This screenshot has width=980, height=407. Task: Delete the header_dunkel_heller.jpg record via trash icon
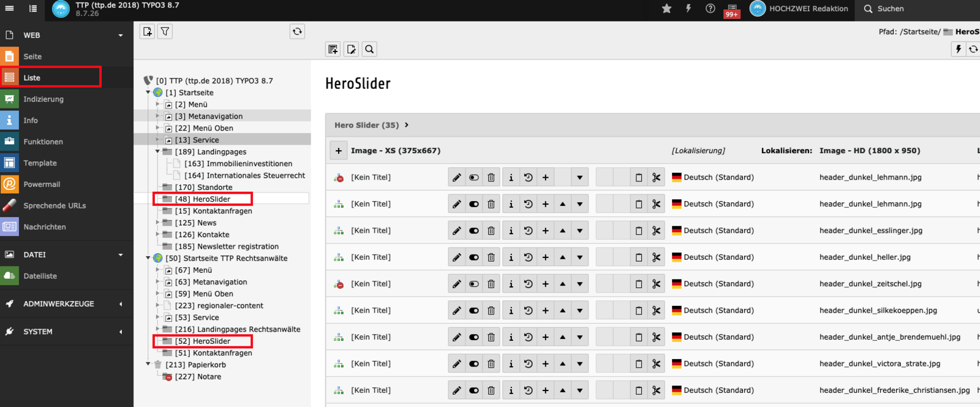pos(491,257)
